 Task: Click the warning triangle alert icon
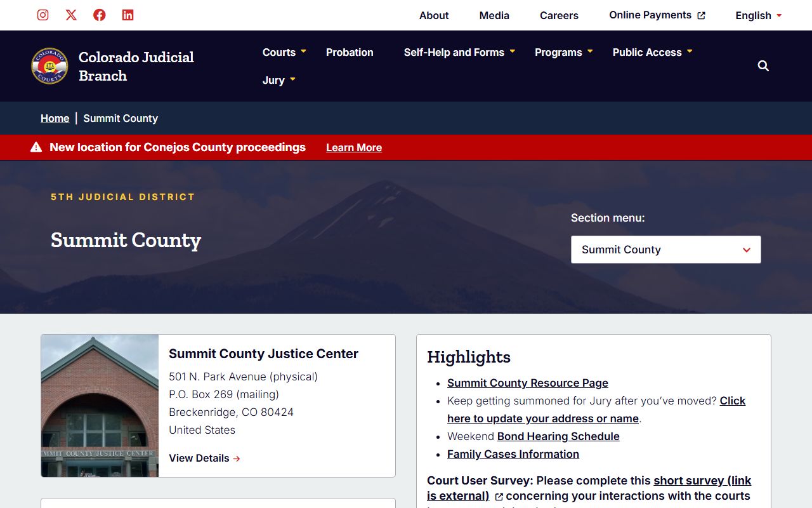point(36,147)
